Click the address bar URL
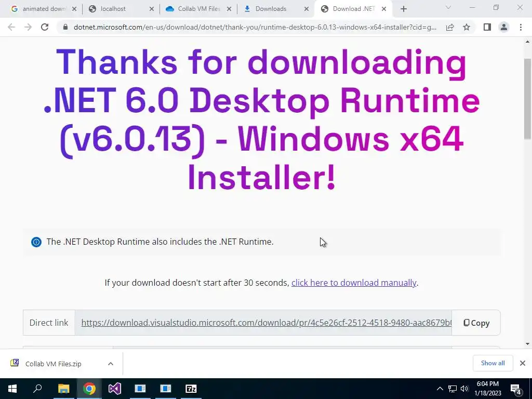Image resolution: width=532 pixels, height=399 pixels. pos(255,27)
